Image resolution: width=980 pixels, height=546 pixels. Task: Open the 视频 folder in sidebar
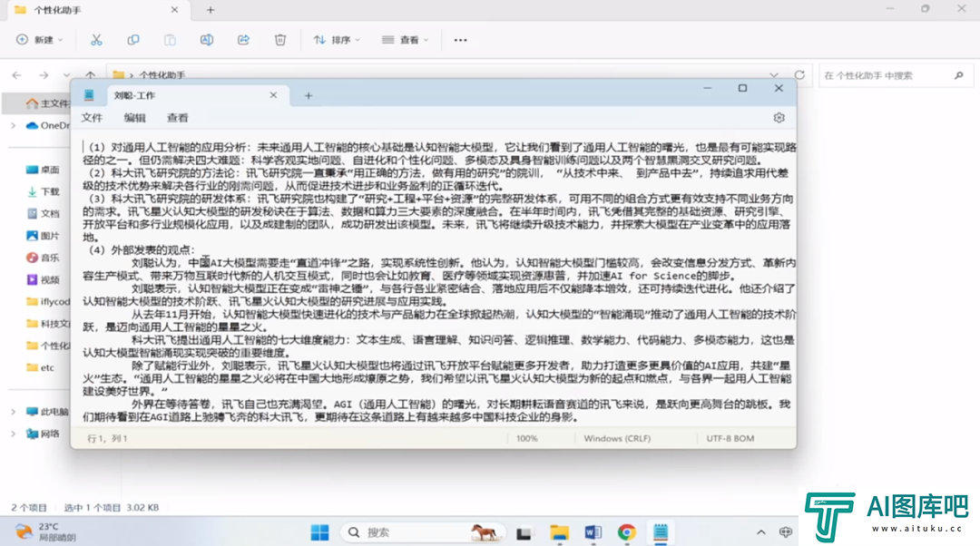[44, 280]
